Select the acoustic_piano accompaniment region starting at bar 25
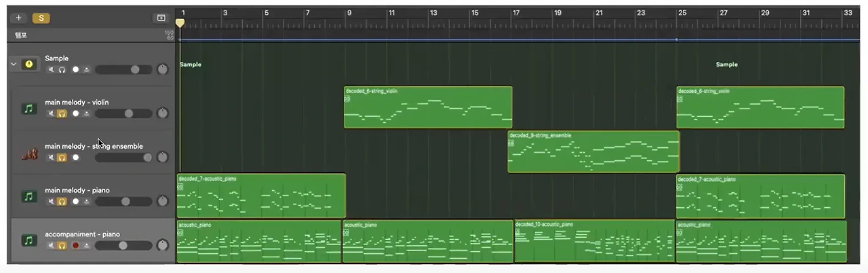 tap(761, 241)
